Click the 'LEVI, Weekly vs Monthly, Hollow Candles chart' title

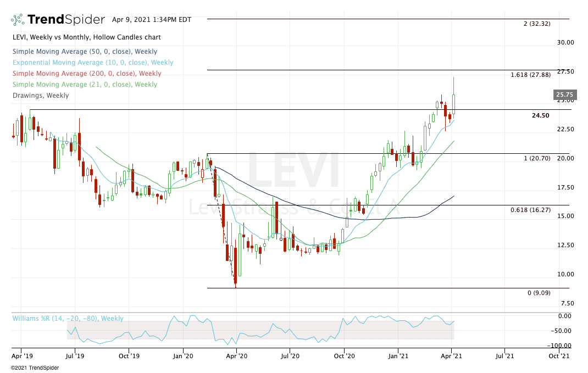point(87,37)
